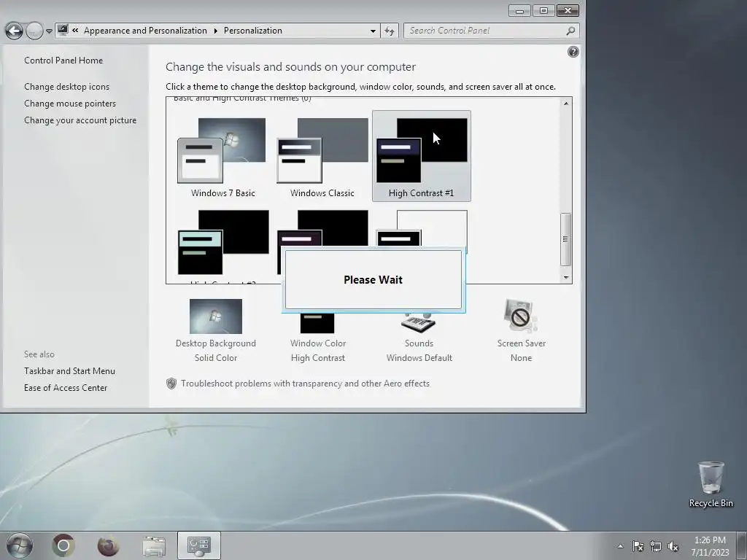Maximize the Personalization window

click(543, 10)
